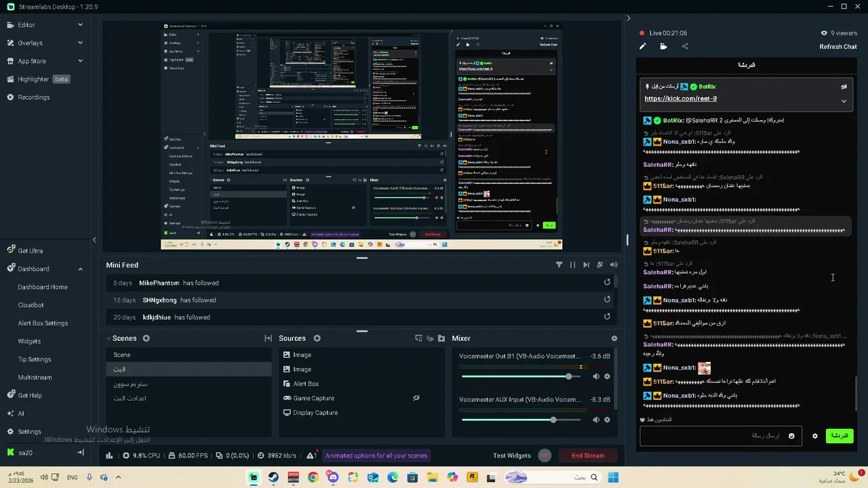The image size is (868, 488).
Task: Toggle Studio Mode icon in Sources header
Action: (430, 338)
